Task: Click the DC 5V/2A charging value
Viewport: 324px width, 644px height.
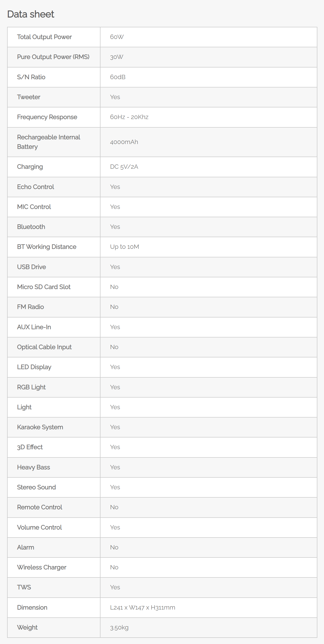Action: [x=124, y=167]
